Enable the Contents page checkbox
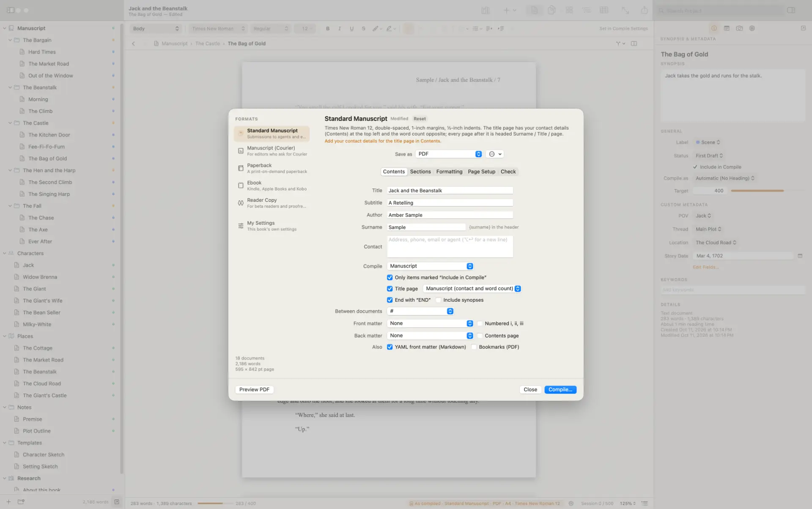 click(480, 336)
